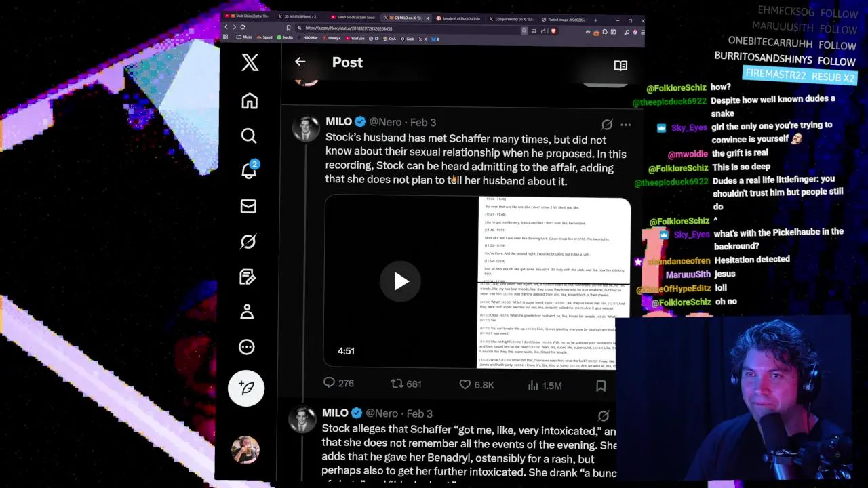The height and width of the screenshot is (488, 868).
Task: Click browser back button
Action: tap(226, 27)
